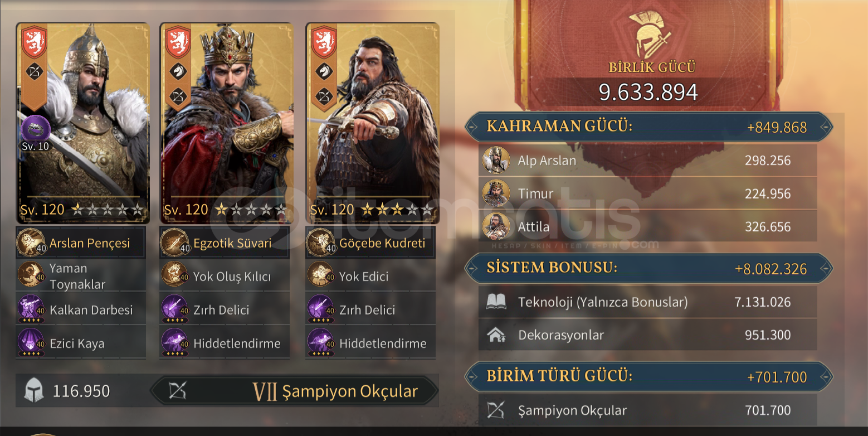Collapse the Sistem Bonusu section header

pyautogui.click(x=648, y=268)
